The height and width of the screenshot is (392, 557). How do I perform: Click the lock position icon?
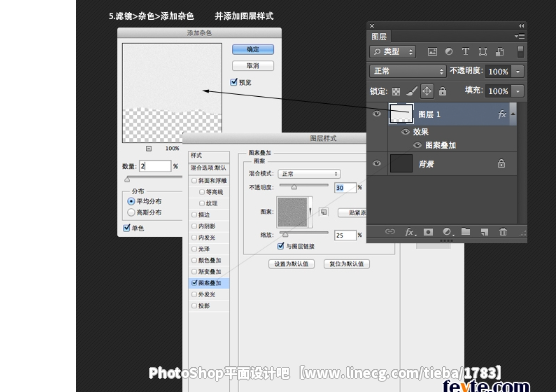coord(427,91)
